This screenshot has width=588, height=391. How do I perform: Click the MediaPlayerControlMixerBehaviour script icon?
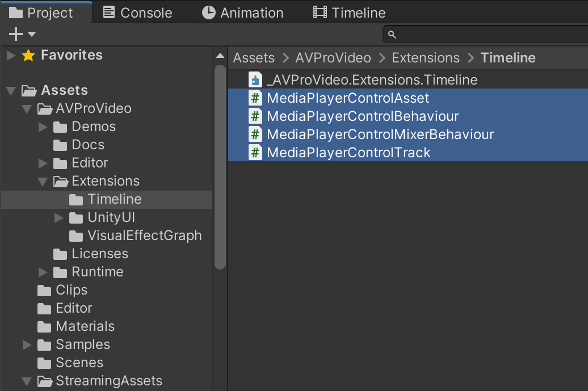pyautogui.click(x=255, y=134)
